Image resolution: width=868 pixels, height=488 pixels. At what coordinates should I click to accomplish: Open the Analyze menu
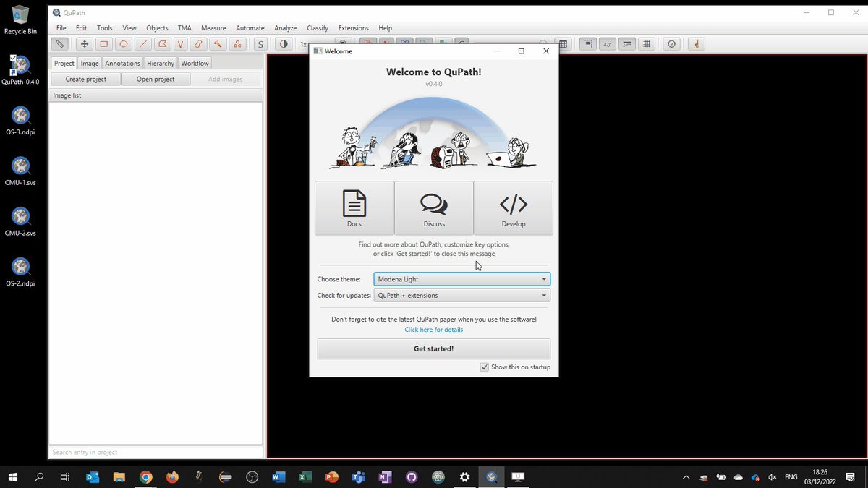point(286,28)
